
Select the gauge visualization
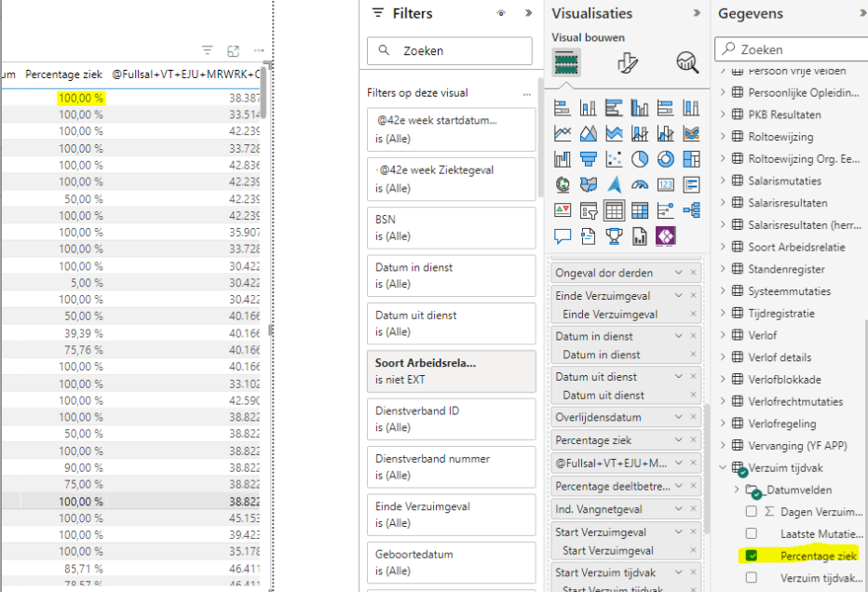(x=640, y=185)
